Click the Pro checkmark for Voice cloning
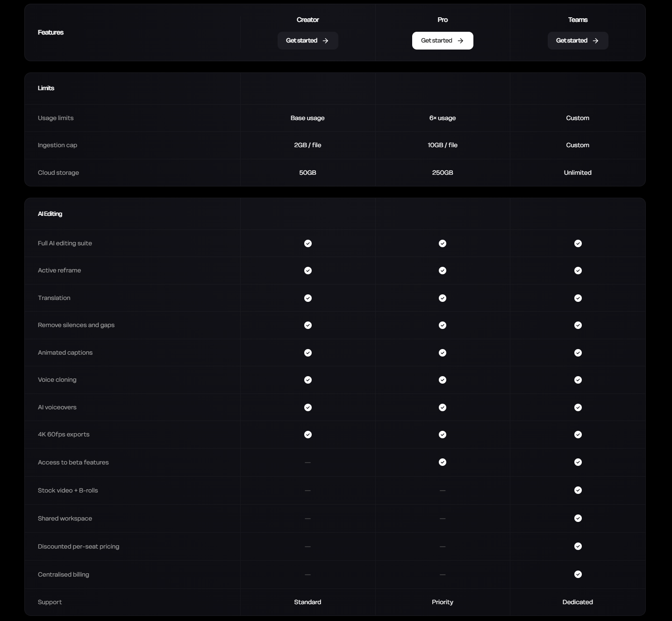Screen dimensions: 672x621 click(x=443, y=380)
